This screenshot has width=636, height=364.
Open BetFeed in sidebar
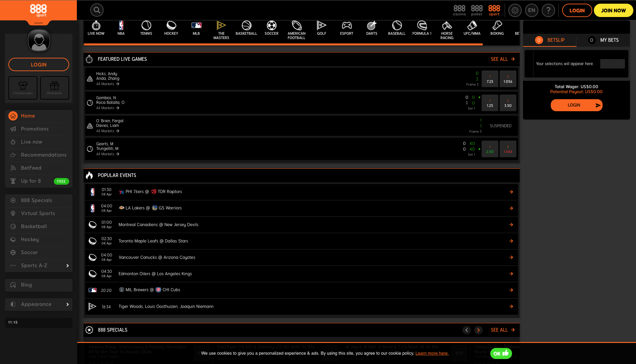(39, 168)
